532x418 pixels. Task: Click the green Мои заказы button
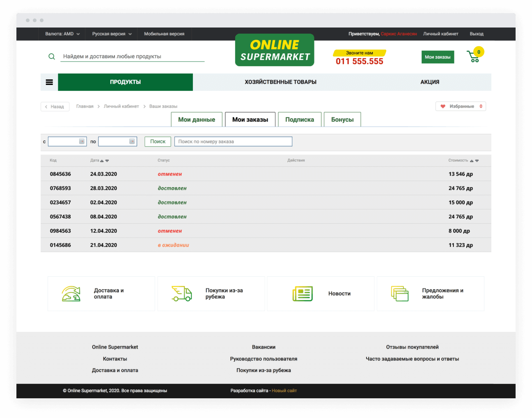point(438,57)
